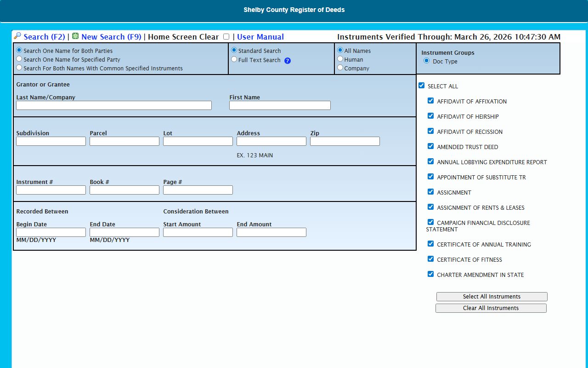588x368 pixels.
Task: Click into the Zip field
Action: tap(345, 141)
